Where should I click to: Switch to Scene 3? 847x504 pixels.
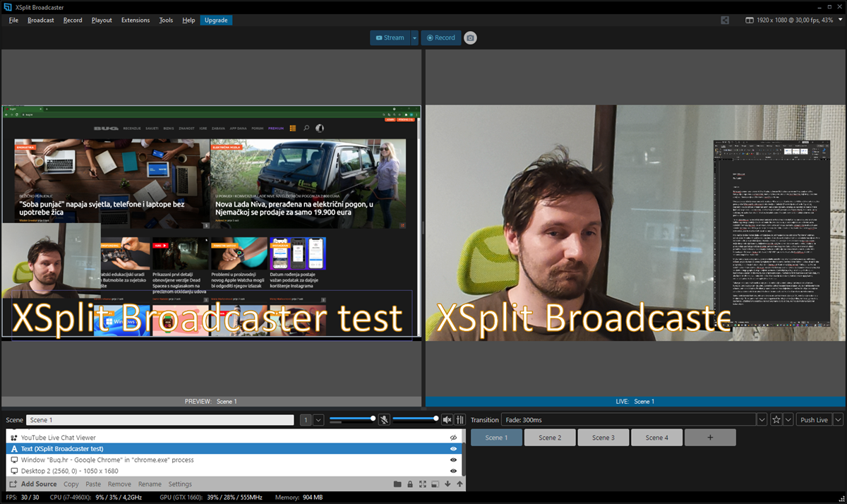pos(603,438)
